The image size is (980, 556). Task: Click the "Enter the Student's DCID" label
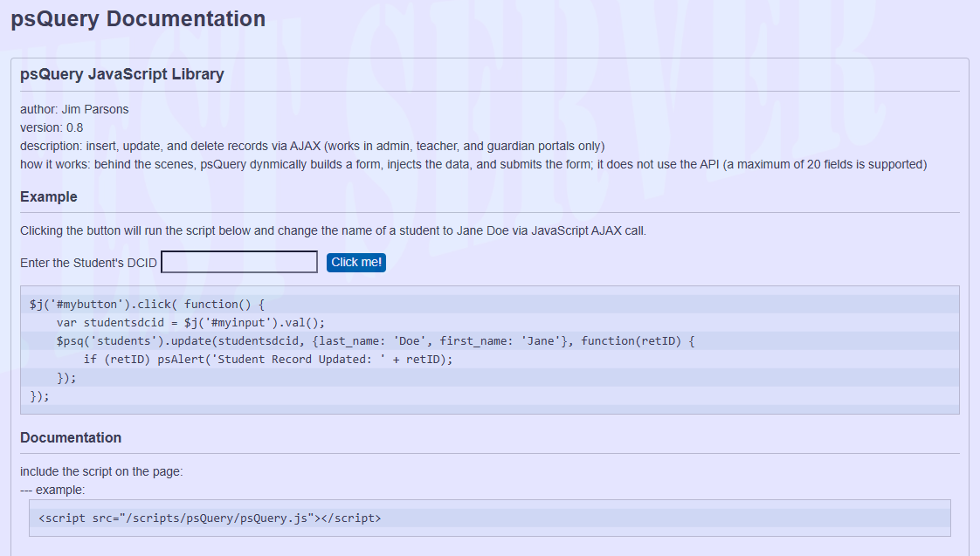(88, 263)
